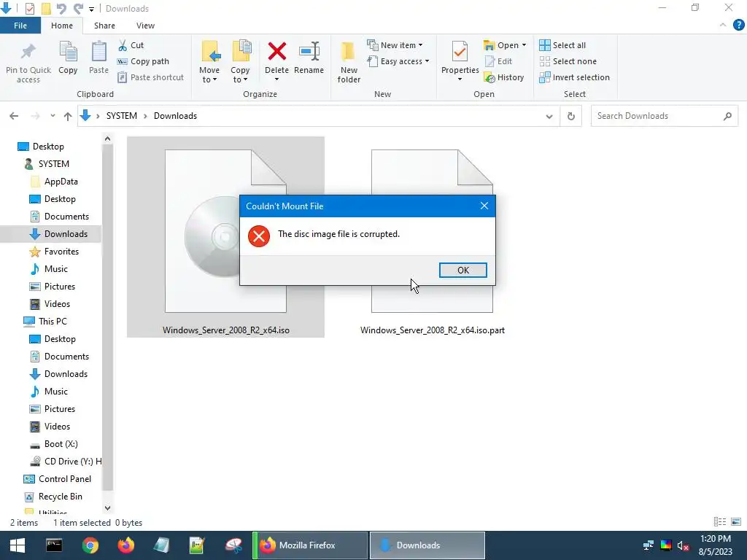
Task: Open the Recent locations dropdown arrow
Action: (53, 116)
